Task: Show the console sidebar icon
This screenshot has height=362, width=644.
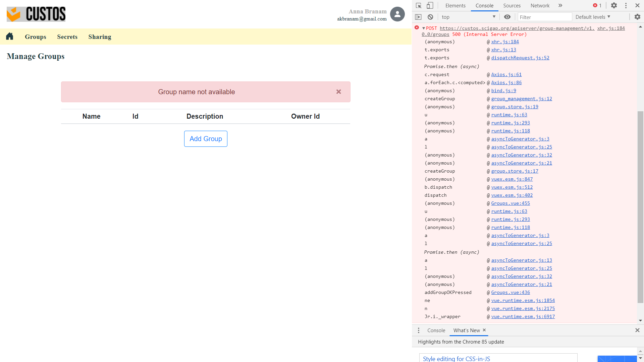Action: click(418, 17)
